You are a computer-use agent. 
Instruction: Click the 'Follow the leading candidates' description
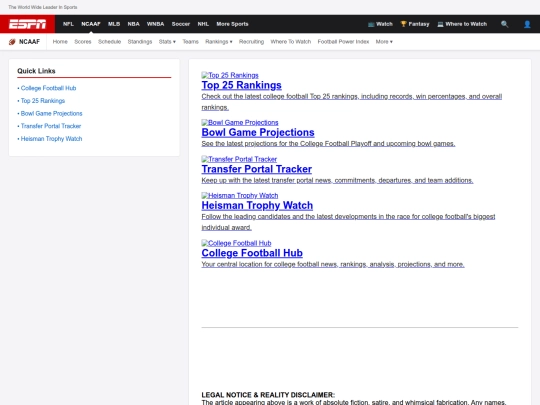coord(348,222)
